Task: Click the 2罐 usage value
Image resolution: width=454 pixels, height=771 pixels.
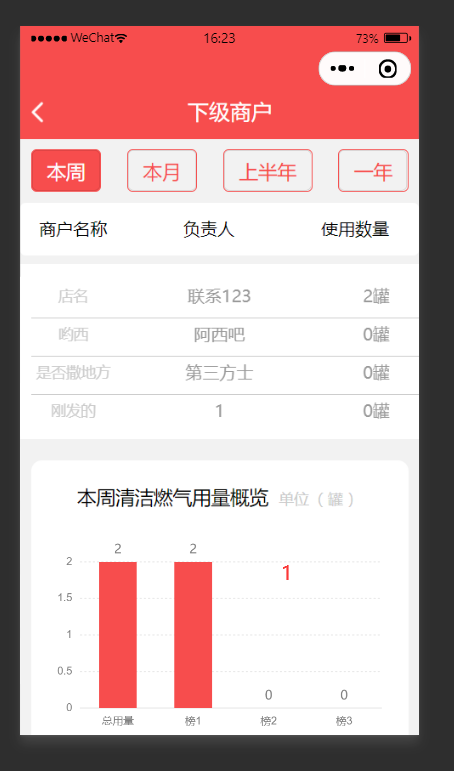Action: (376, 297)
